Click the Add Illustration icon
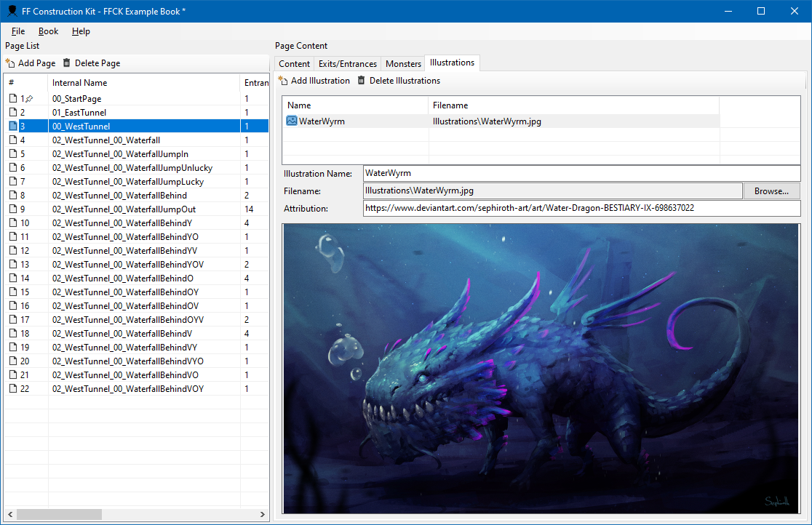 (283, 80)
